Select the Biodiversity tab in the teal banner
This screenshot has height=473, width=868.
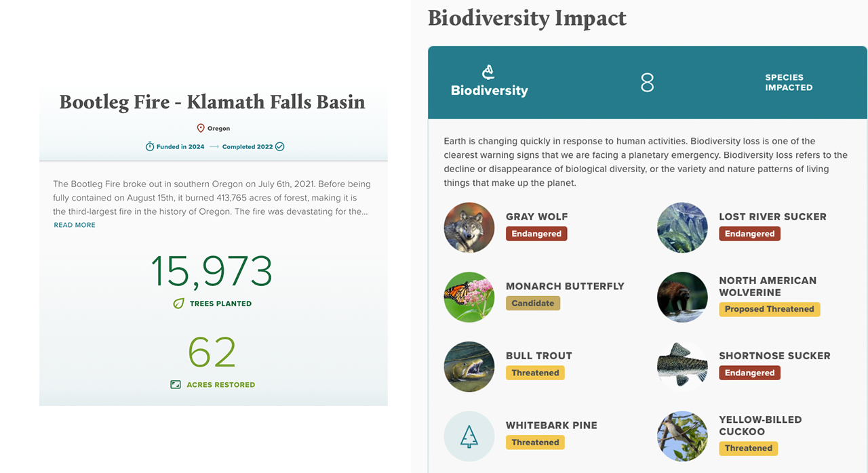click(x=489, y=88)
